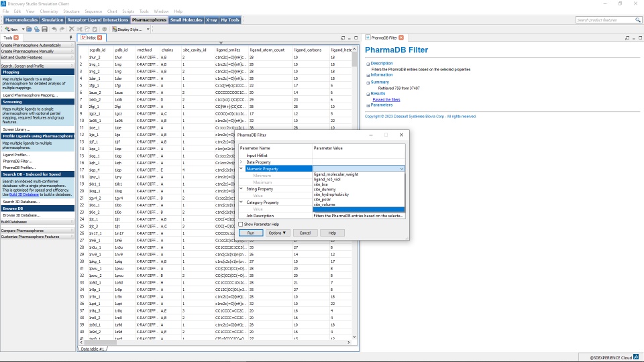Collapse the Category Property parameter
This screenshot has height=362, width=644.
[241, 202]
